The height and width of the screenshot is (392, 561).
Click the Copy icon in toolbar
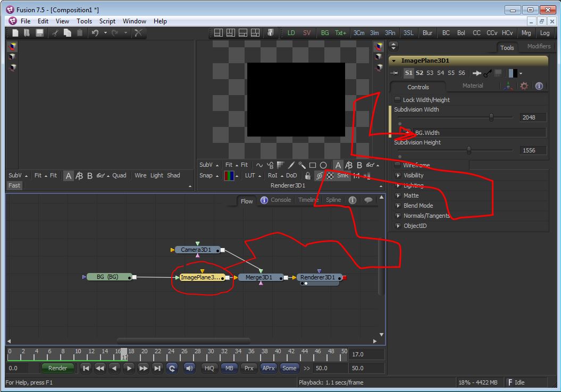coord(67,33)
